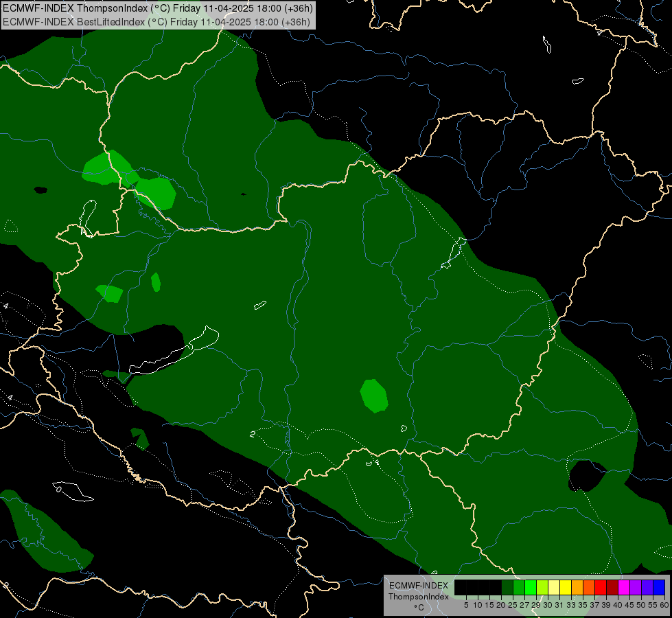Click the bright red 37–39 legend swatch
This screenshot has width=672, height=618.
pos(601,587)
